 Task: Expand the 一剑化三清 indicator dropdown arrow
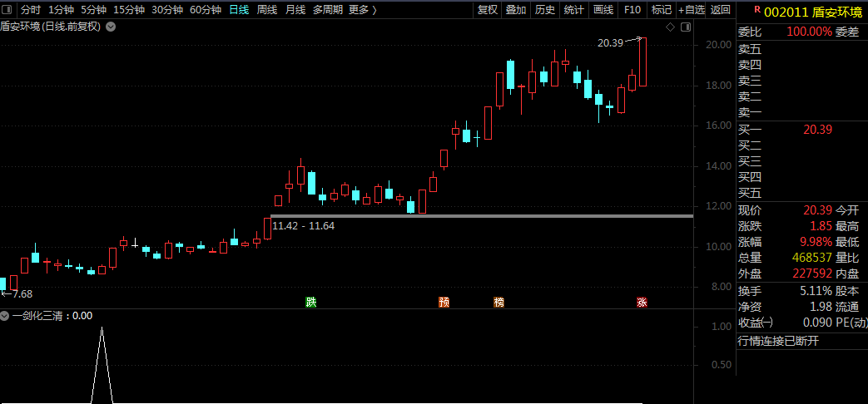click(5, 316)
